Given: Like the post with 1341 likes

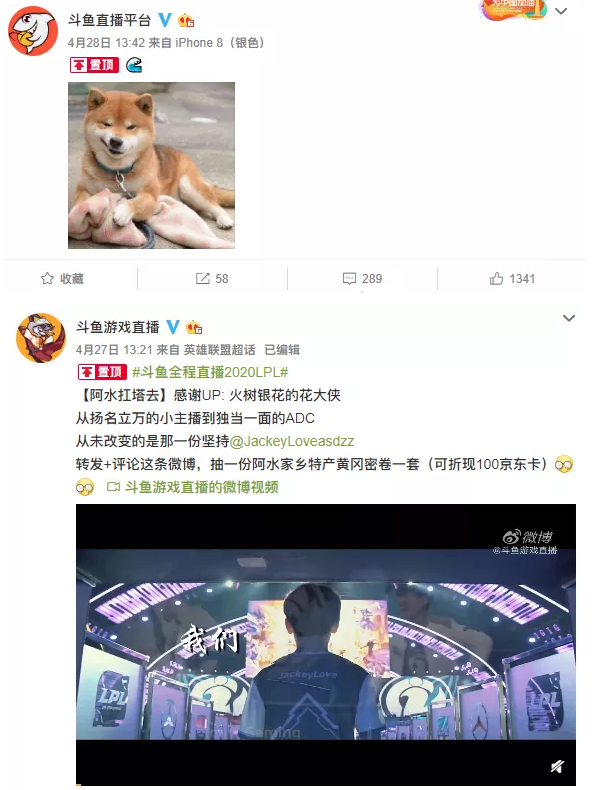Looking at the screenshot, I should point(512,279).
